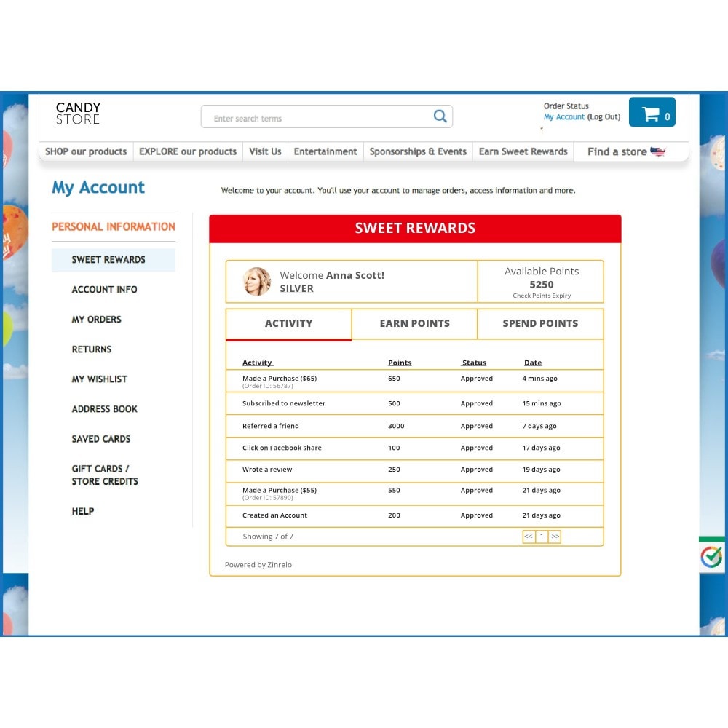Open the Visit Us menu
The height and width of the screenshot is (728, 728).
pos(265,151)
